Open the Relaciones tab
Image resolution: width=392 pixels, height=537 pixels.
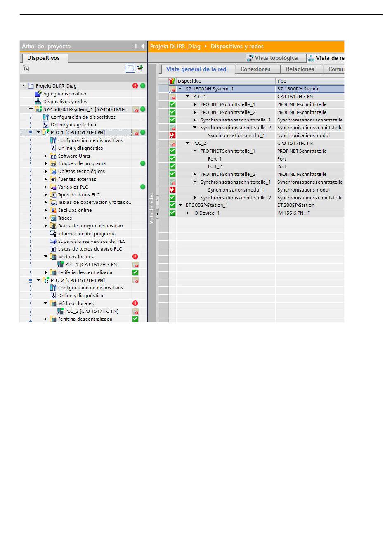click(x=300, y=69)
